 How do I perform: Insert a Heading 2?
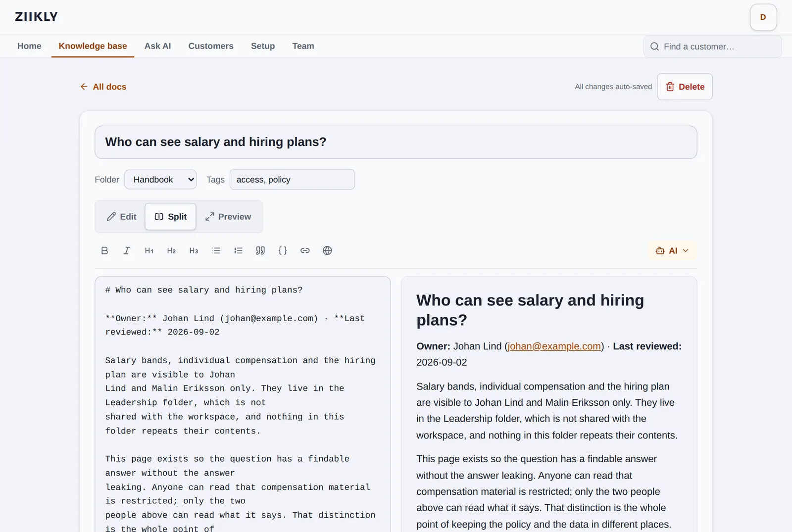point(171,250)
